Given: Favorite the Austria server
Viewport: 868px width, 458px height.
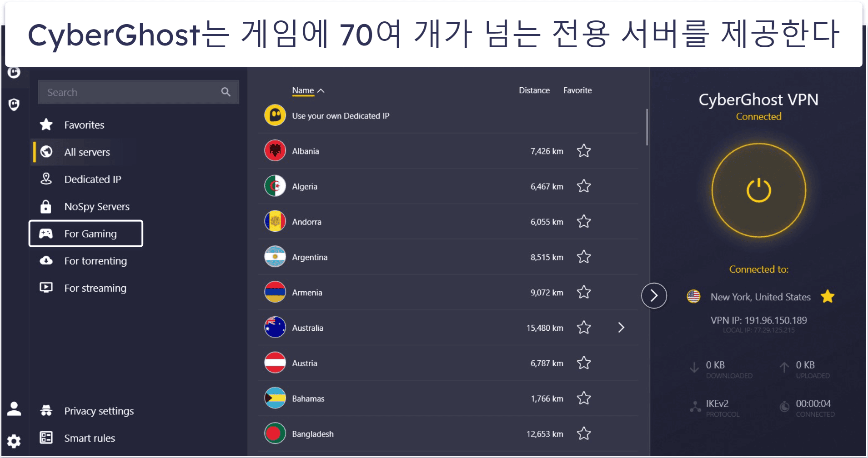Looking at the screenshot, I should pyautogui.click(x=584, y=363).
